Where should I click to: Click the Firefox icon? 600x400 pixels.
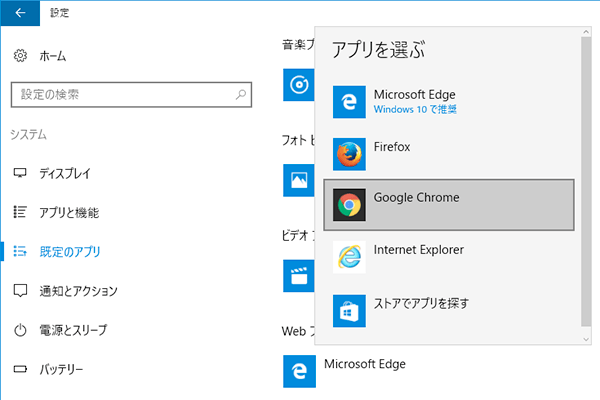(x=349, y=153)
